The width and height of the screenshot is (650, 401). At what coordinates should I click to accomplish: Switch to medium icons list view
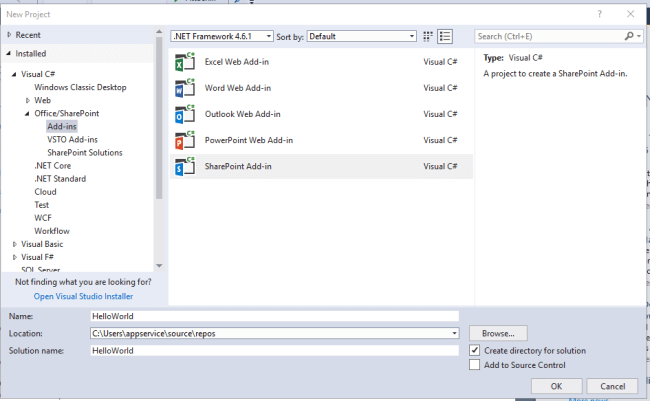click(445, 36)
